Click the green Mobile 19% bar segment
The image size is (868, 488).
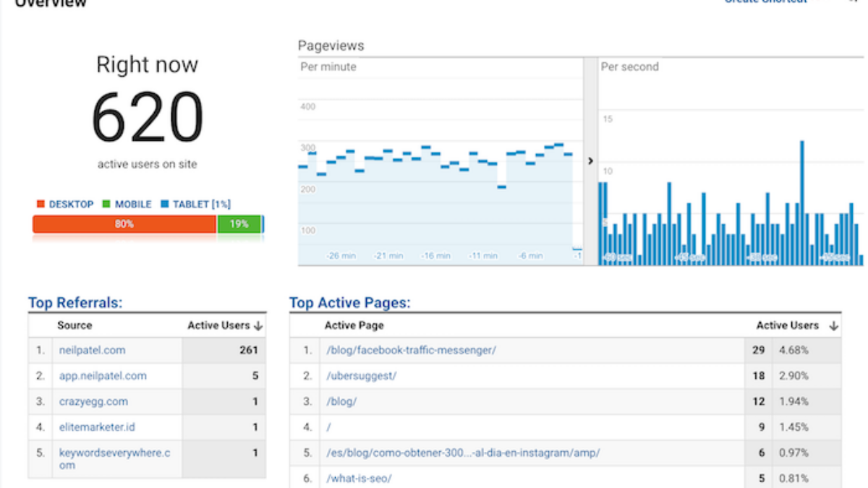[239, 224]
